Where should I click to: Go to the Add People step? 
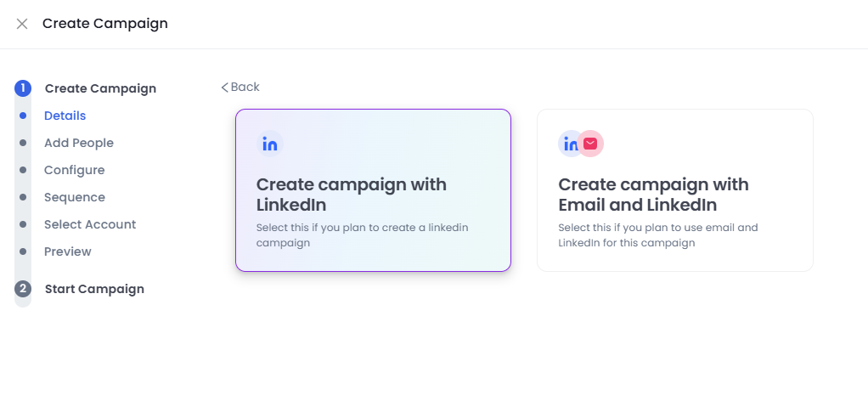(79, 143)
